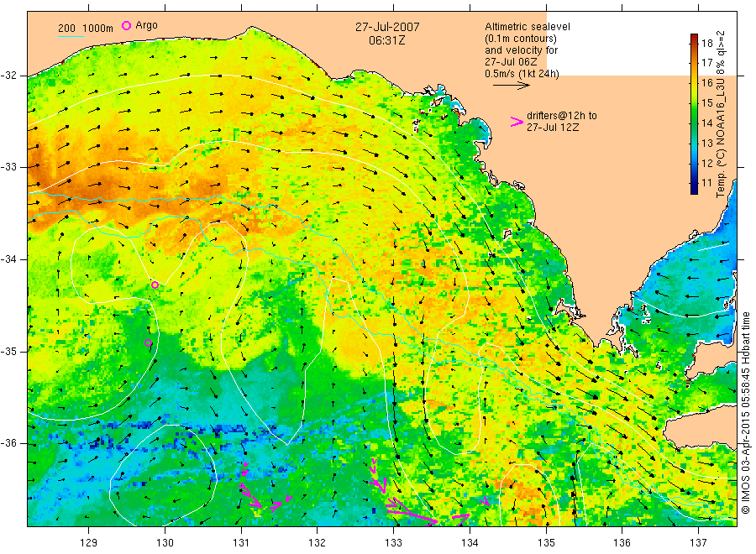Viewport: 756px width, 554px height.
Task: Click the 'drifters@12h to' label
Action: pyautogui.click(x=562, y=116)
